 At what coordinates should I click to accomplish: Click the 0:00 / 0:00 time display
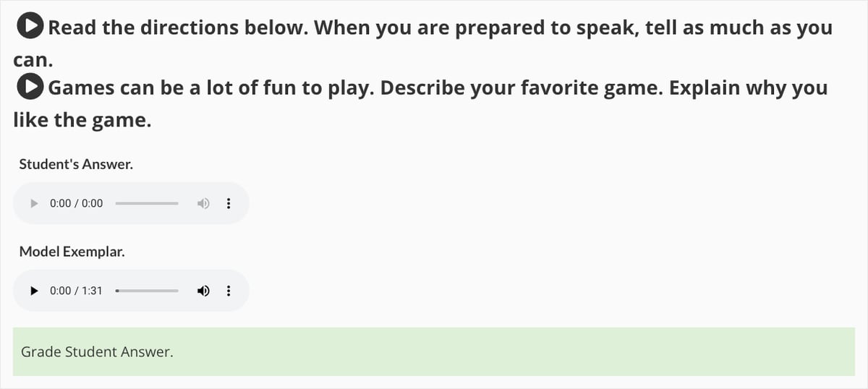[76, 203]
